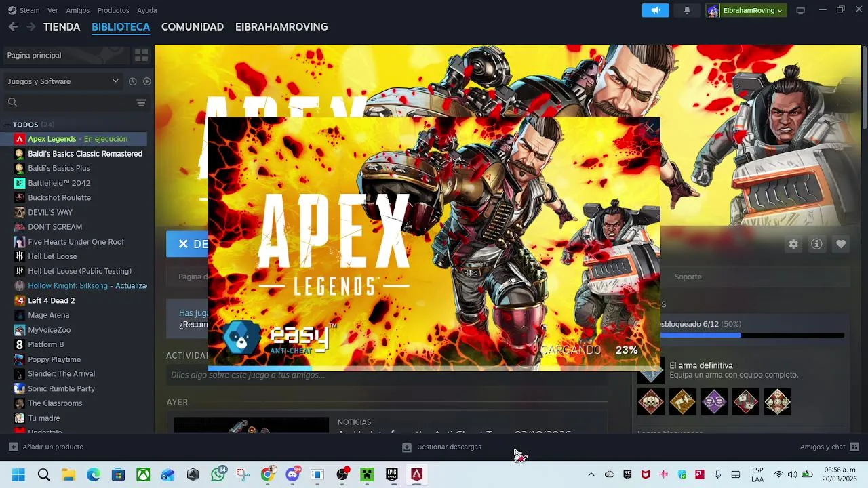Close the Apex Legends loading splash
The image size is (868, 488).
650,127
